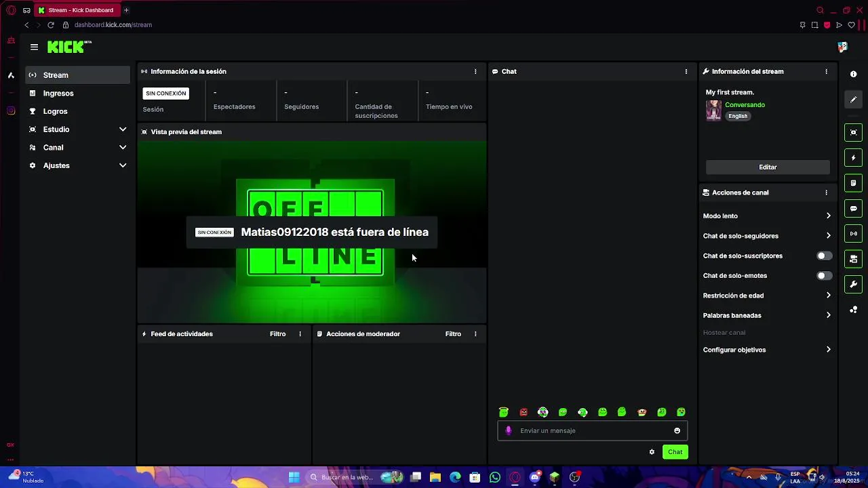The width and height of the screenshot is (868, 488).
Task: Open three-dot menu of Acciones de canal
Action: tap(826, 192)
